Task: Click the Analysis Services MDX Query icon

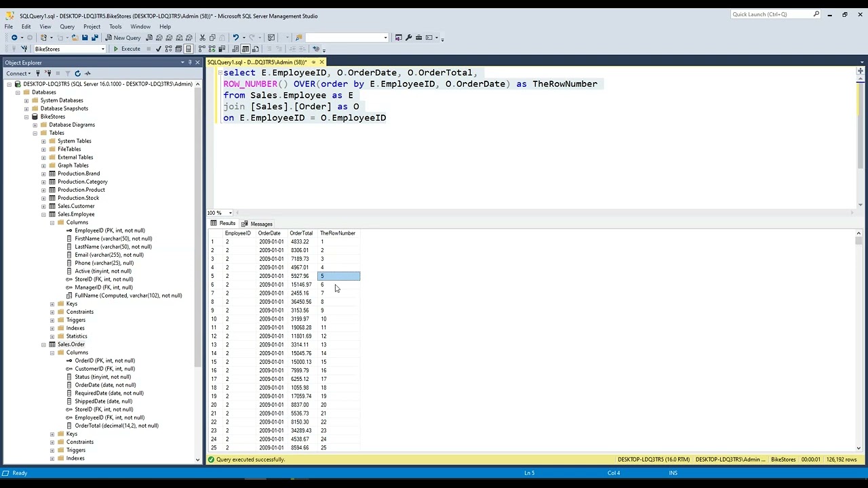Action: (159, 37)
